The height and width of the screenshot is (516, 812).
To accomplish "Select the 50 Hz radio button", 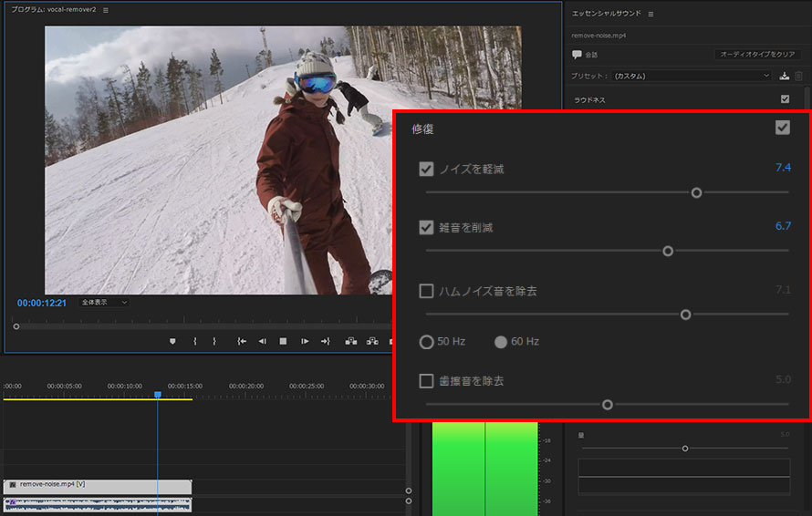I will point(426,342).
